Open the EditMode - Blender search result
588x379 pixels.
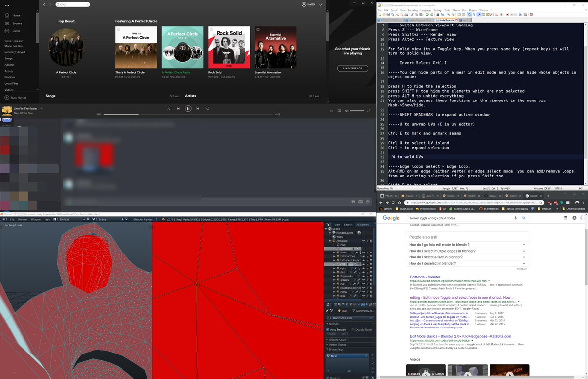[x=424, y=277]
